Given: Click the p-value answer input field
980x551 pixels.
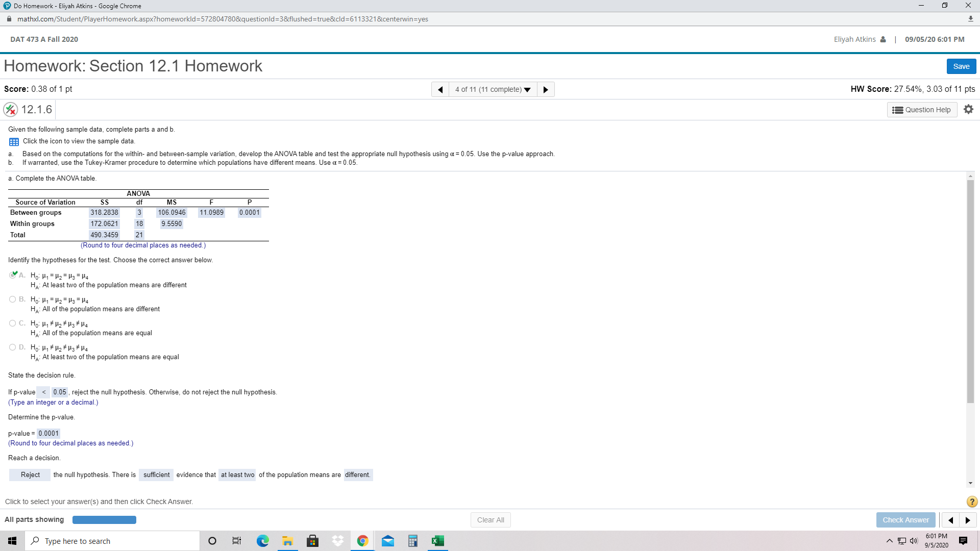Looking at the screenshot, I should (48, 434).
